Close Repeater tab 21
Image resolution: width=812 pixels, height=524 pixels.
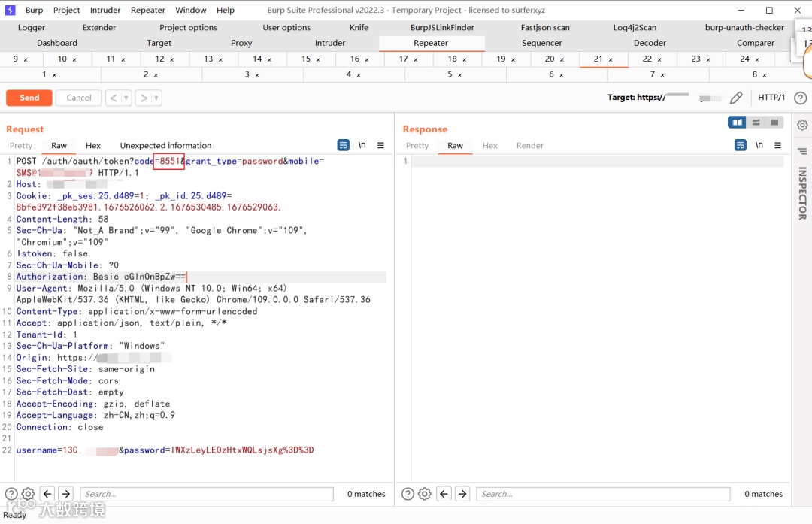(x=611, y=60)
